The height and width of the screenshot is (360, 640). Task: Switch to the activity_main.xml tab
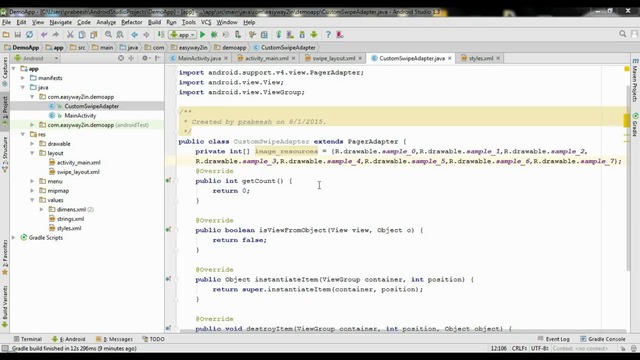point(267,58)
